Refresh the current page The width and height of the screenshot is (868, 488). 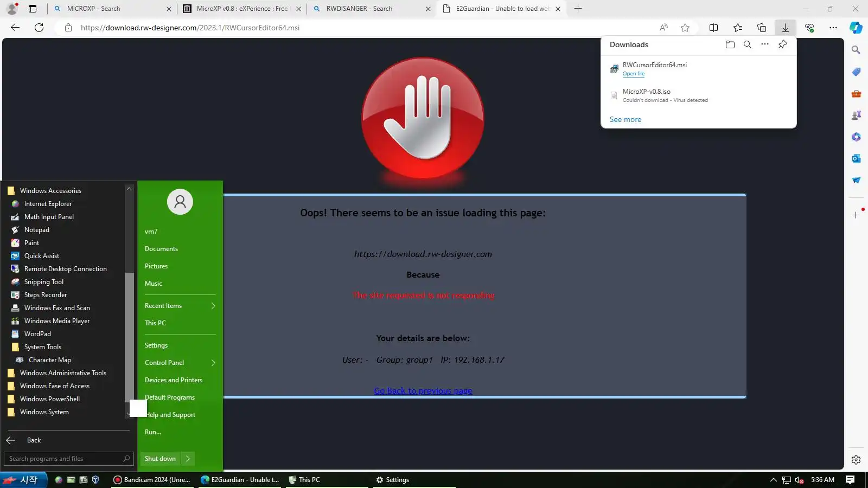(39, 28)
